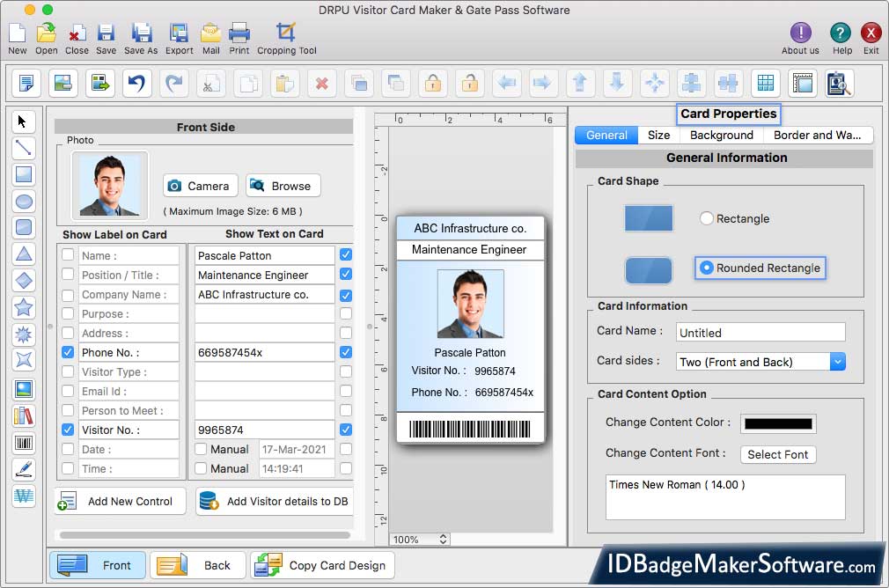Toggle the grid view toolbar icon
Viewport: 889px width, 588px height.
[x=766, y=84]
